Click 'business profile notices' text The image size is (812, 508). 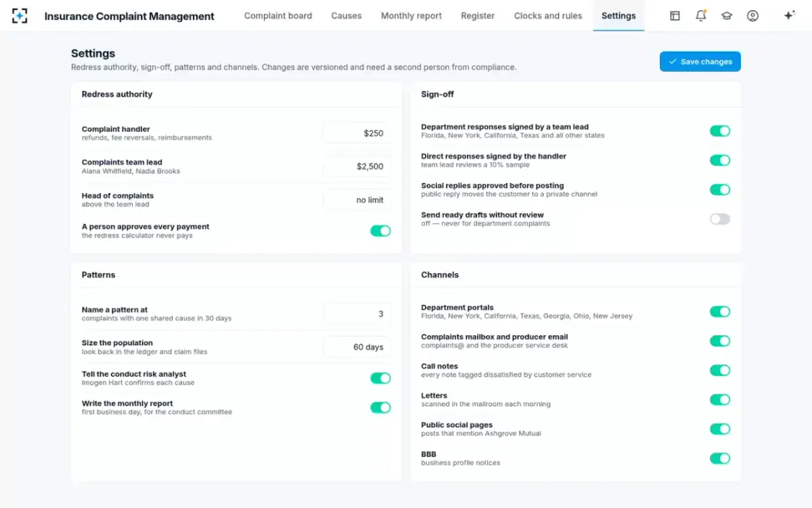click(461, 463)
